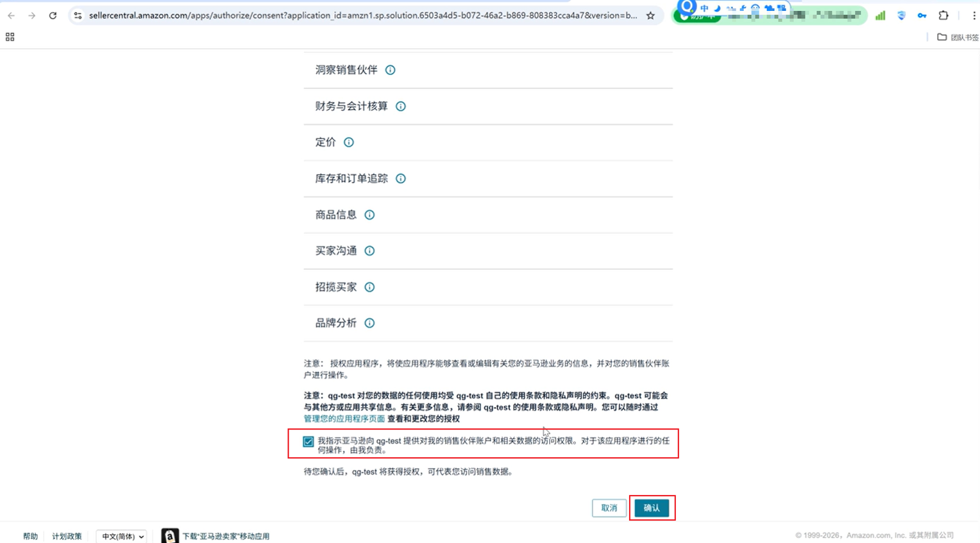Click the browser forward arrow
Image resolution: width=980 pixels, height=543 pixels.
pos(32,15)
